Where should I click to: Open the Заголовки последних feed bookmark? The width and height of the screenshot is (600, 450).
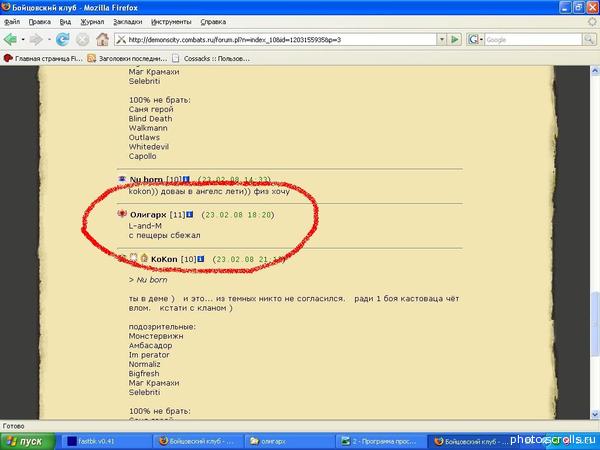[127, 59]
